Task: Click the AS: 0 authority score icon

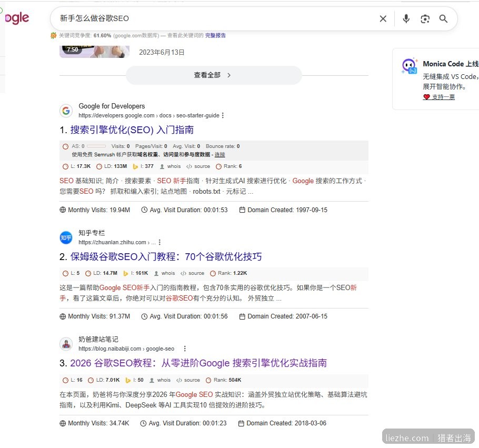Action: tap(65, 146)
